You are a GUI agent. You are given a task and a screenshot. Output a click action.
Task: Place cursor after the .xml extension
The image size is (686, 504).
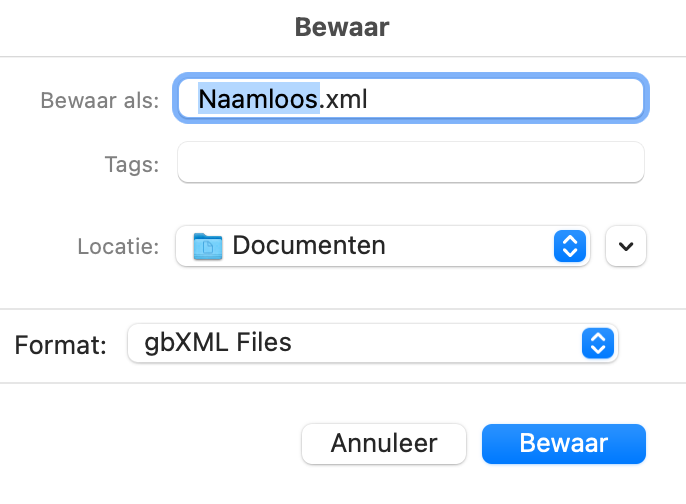tap(368, 99)
